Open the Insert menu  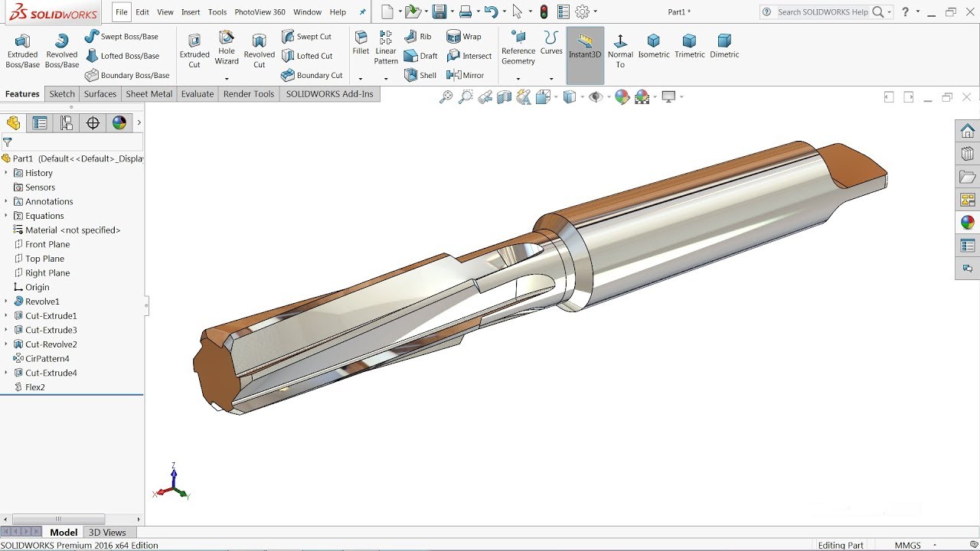[x=191, y=12]
